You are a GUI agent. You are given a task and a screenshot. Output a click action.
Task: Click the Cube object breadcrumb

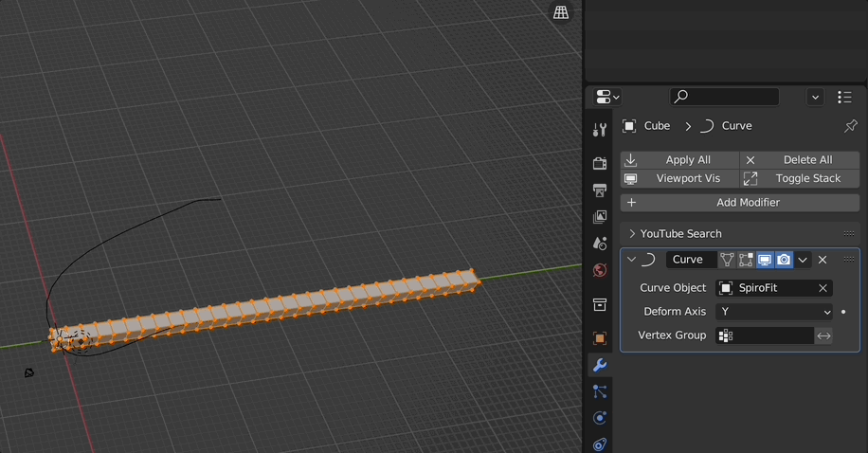pyautogui.click(x=646, y=126)
